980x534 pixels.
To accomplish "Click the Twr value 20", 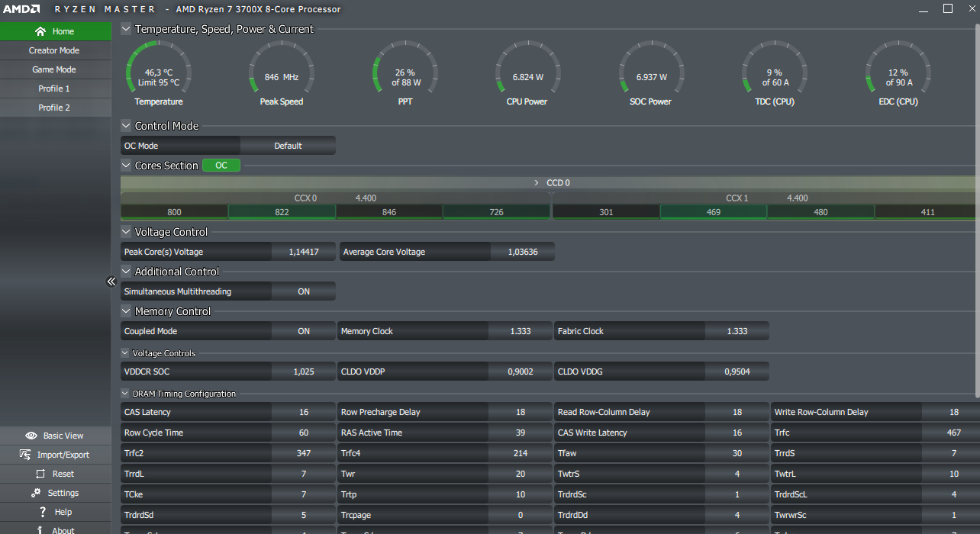I will coord(521,474).
